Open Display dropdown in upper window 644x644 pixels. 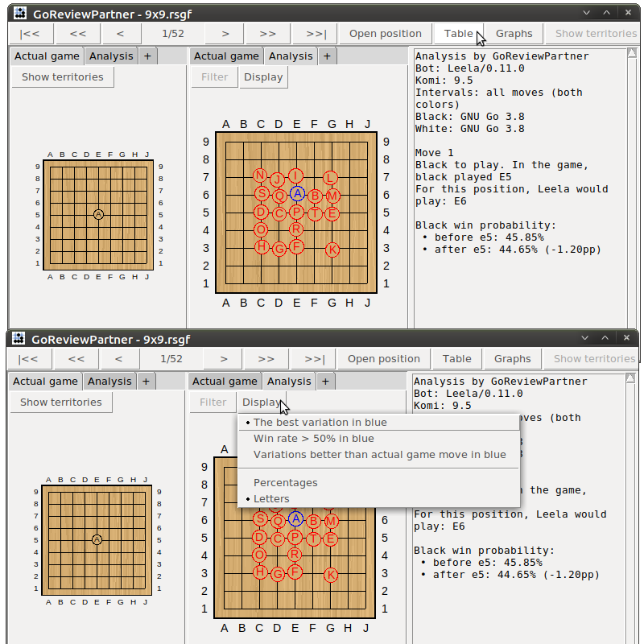(263, 77)
